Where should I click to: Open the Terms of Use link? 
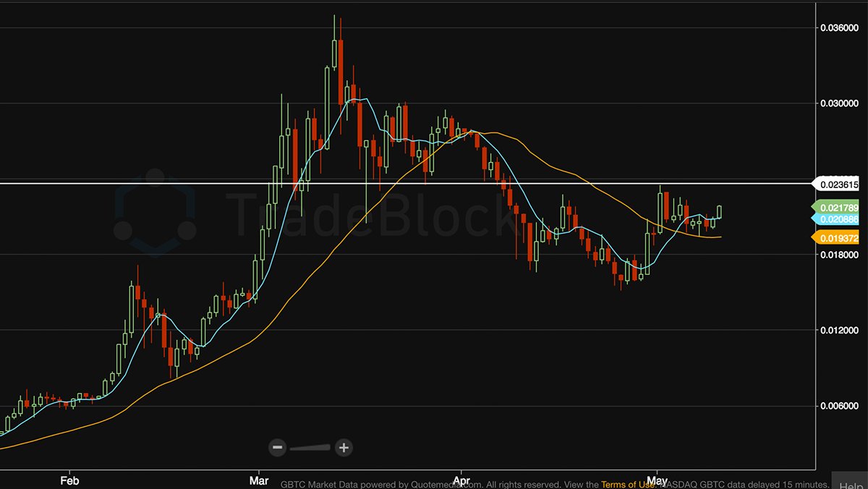pyautogui.click(x=629, y=484)
